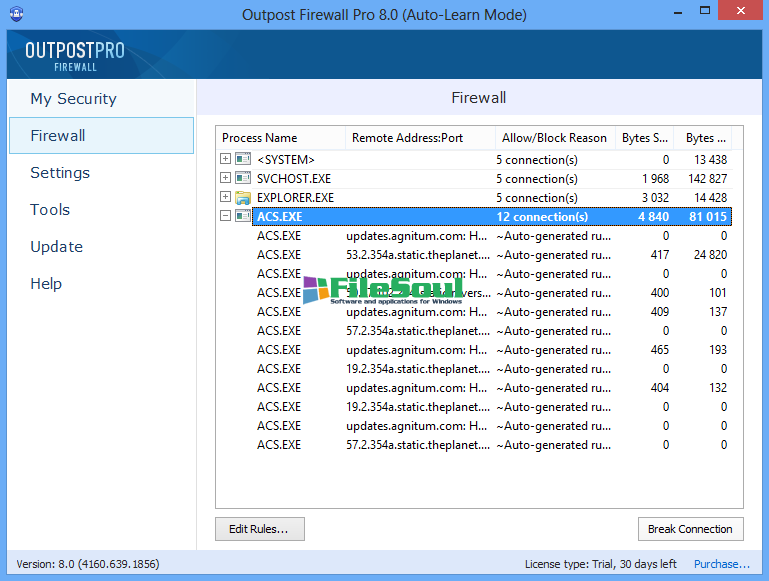Viewport: 769px width, 581px height.
Task: Click the 1 968 bytes sent value
Action: pyautogui.click(x=656, y=178)
